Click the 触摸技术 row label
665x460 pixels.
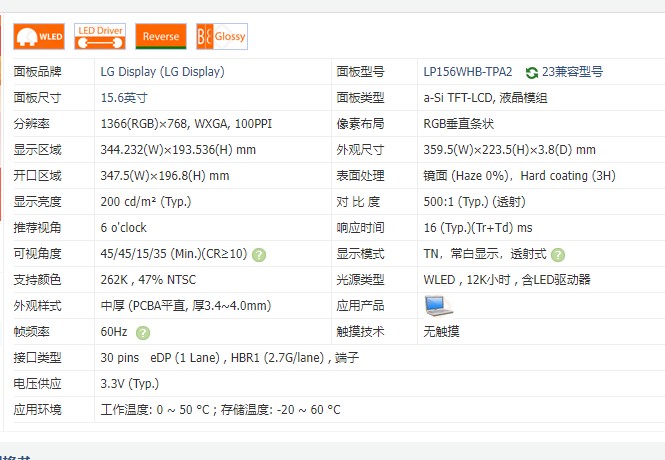coord(360,332)
